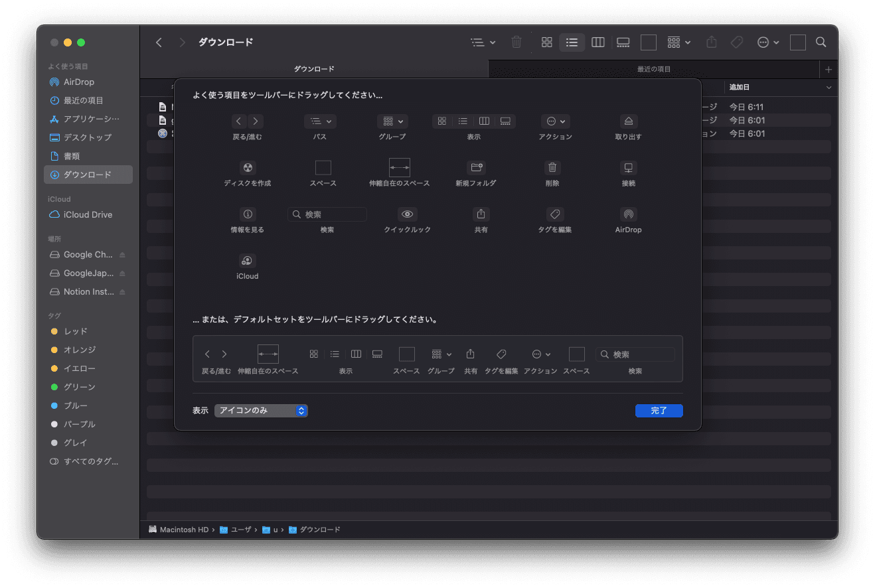Viewport: 875px width, 588px height.
Task: Click the default set toolbar strip
Action: (437, 359)
